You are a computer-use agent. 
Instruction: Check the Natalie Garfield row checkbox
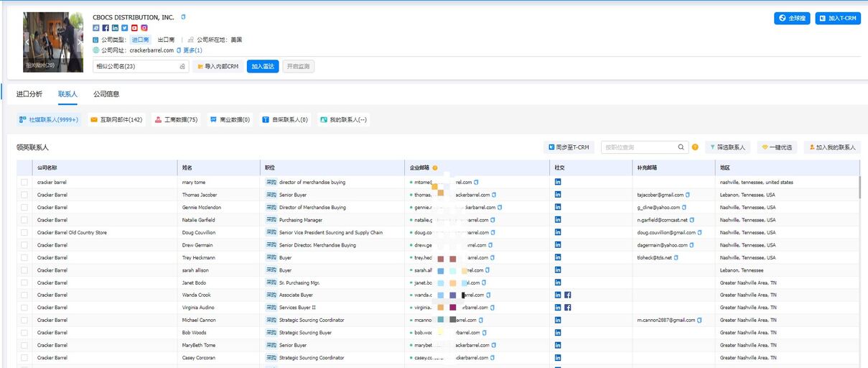click(x=24, y=220)
